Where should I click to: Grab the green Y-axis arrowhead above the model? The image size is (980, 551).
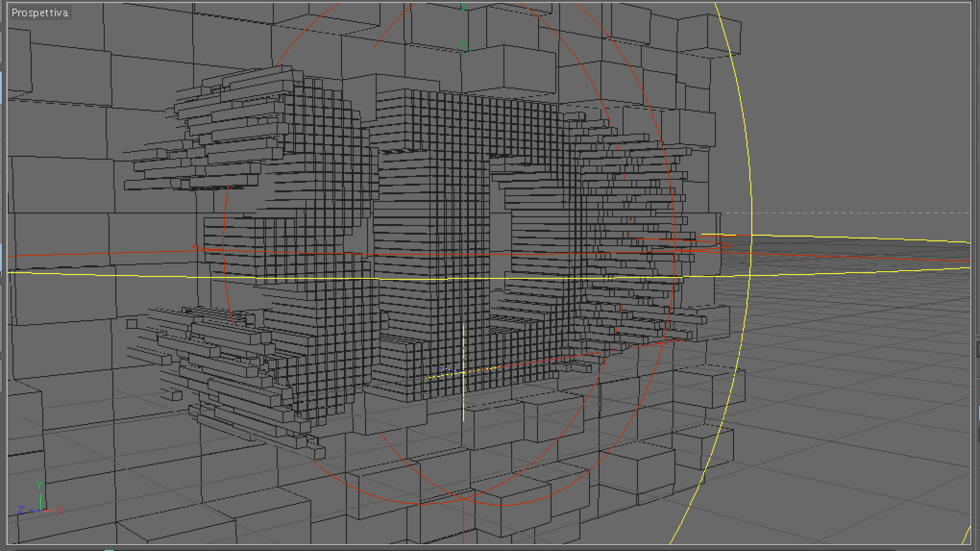coord(463,46)
